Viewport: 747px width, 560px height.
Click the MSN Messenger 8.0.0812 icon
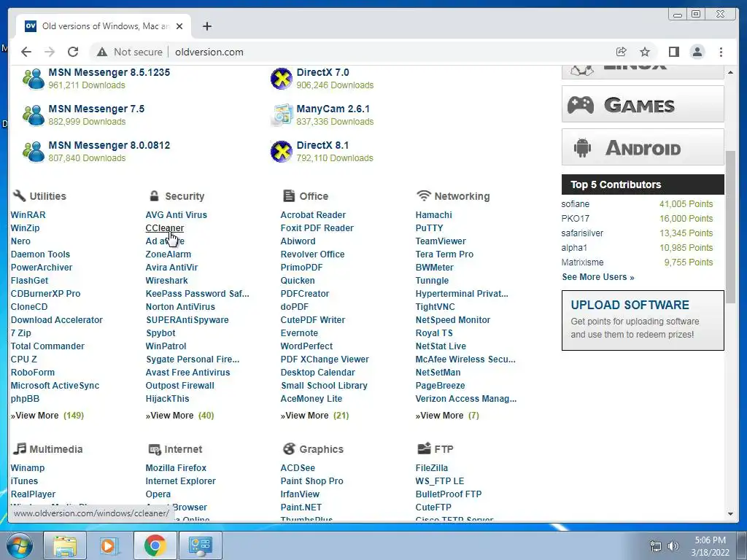pos(34,152)
